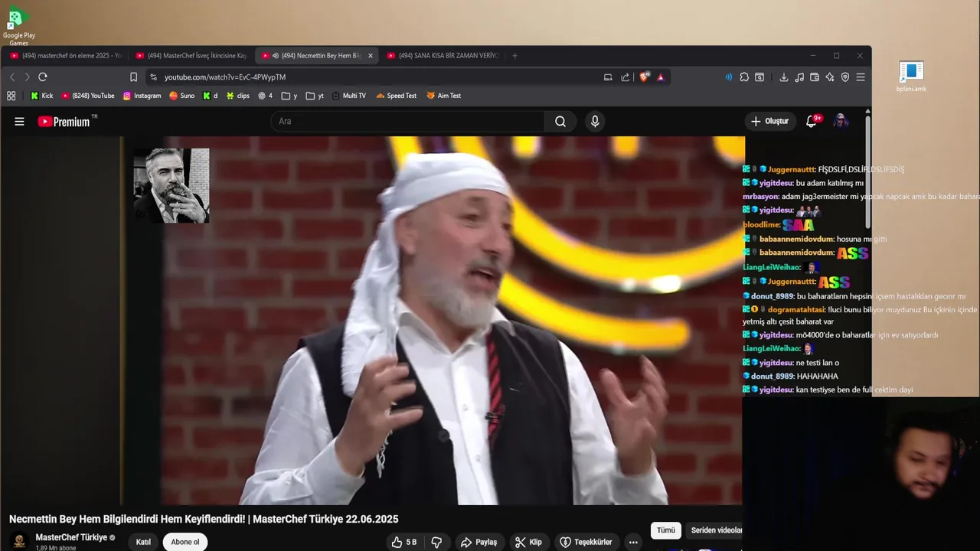Open Google Play Games desktop shortcut

(18, 27)
